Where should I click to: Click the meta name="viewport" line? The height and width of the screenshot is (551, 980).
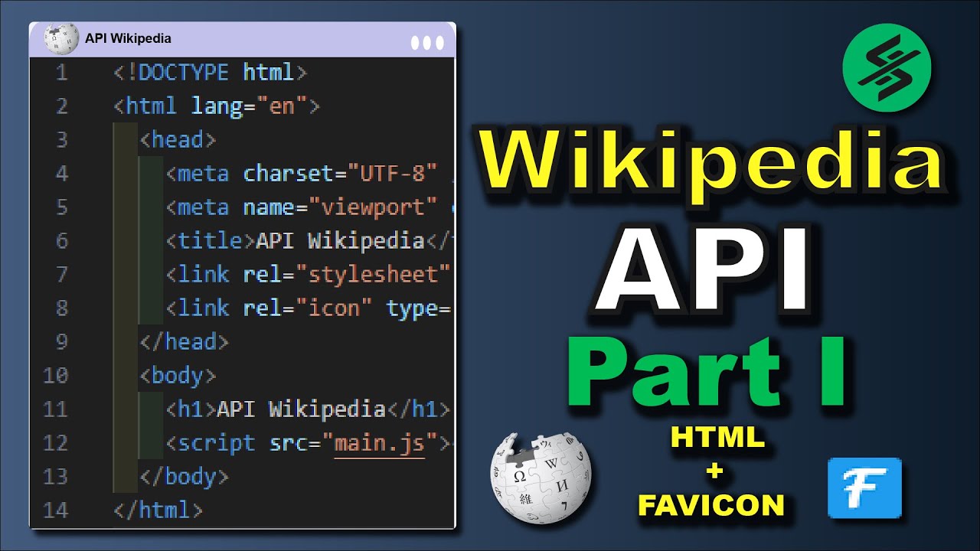[x=310, y=207]
